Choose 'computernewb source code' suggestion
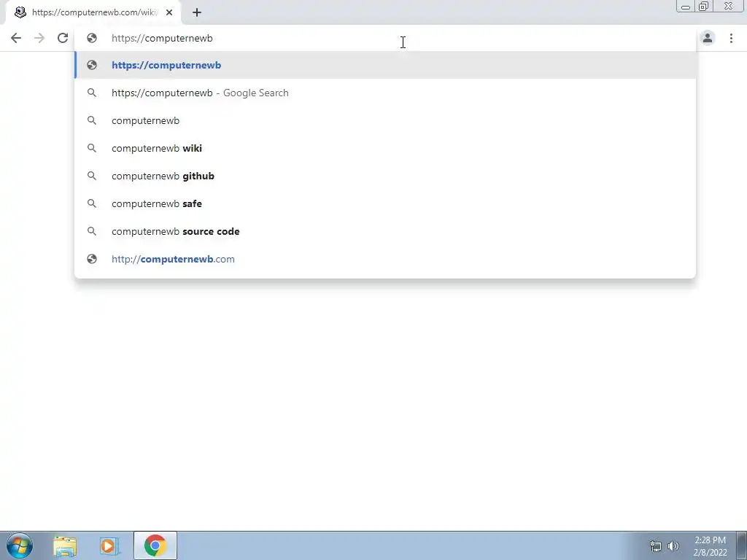This screenshot has width=747, height=560. [385, 231]
